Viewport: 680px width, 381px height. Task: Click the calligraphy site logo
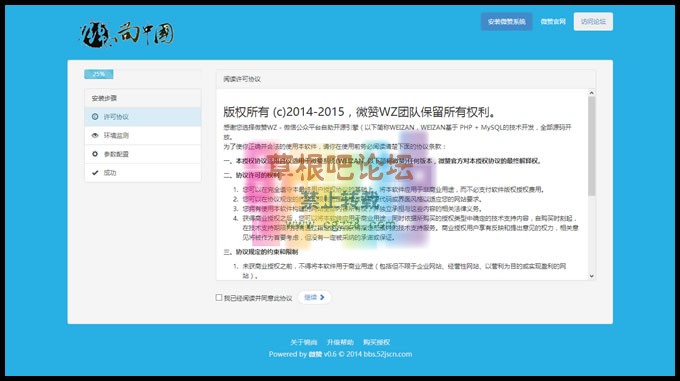[x=127, y=34]
